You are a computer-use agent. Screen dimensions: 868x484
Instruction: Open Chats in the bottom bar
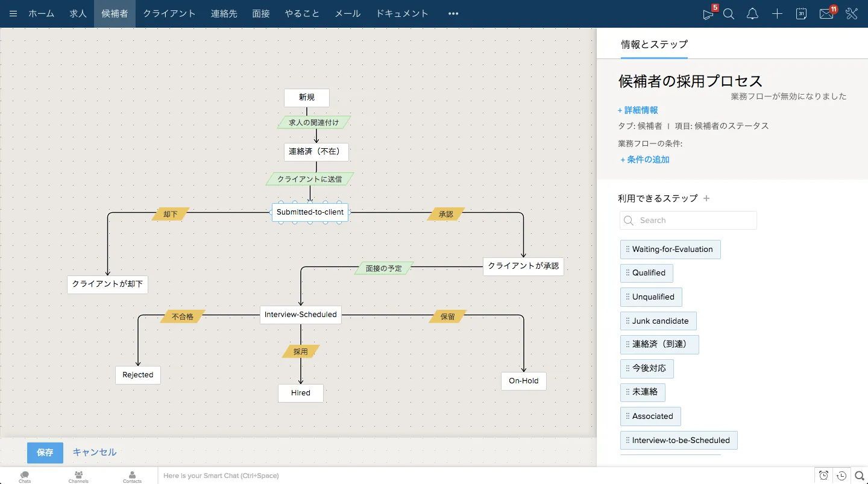(25, 476)
